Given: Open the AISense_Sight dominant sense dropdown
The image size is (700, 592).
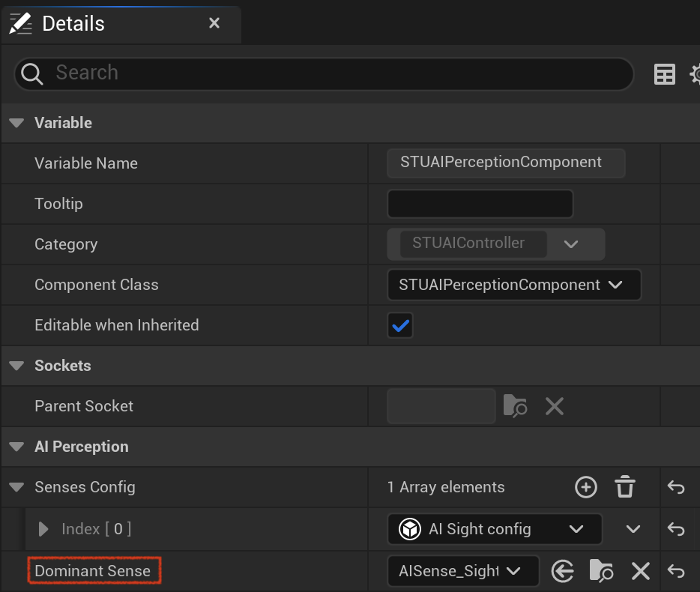Looking at the screenshot, I should [463, 571].
